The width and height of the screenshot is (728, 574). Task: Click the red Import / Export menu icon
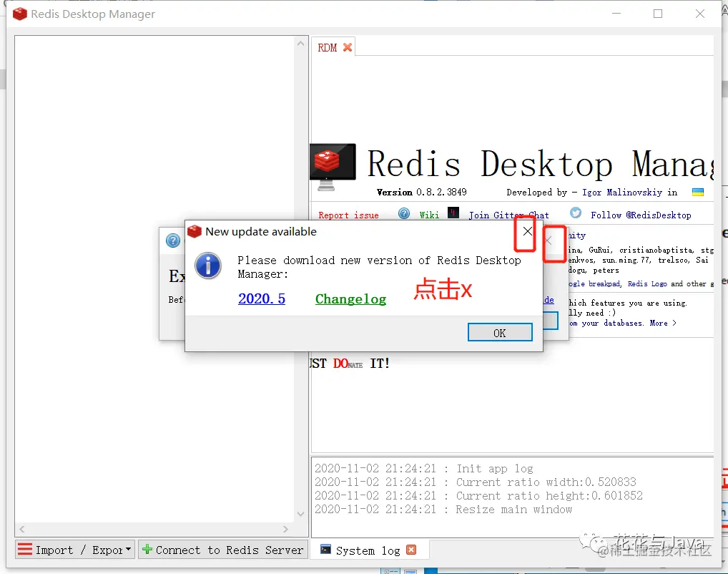point(24,550)
